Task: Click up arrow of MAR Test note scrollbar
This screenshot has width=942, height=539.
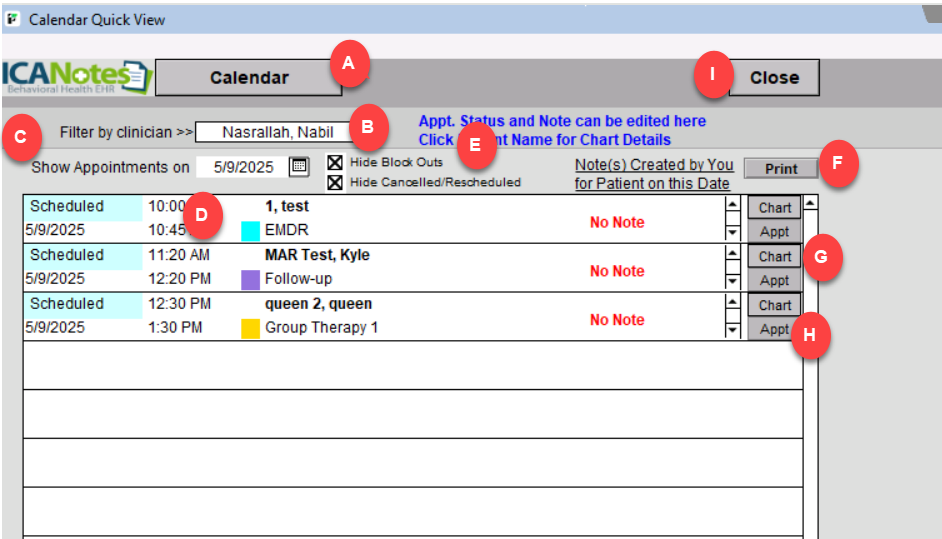Action: tap(732, 253)
